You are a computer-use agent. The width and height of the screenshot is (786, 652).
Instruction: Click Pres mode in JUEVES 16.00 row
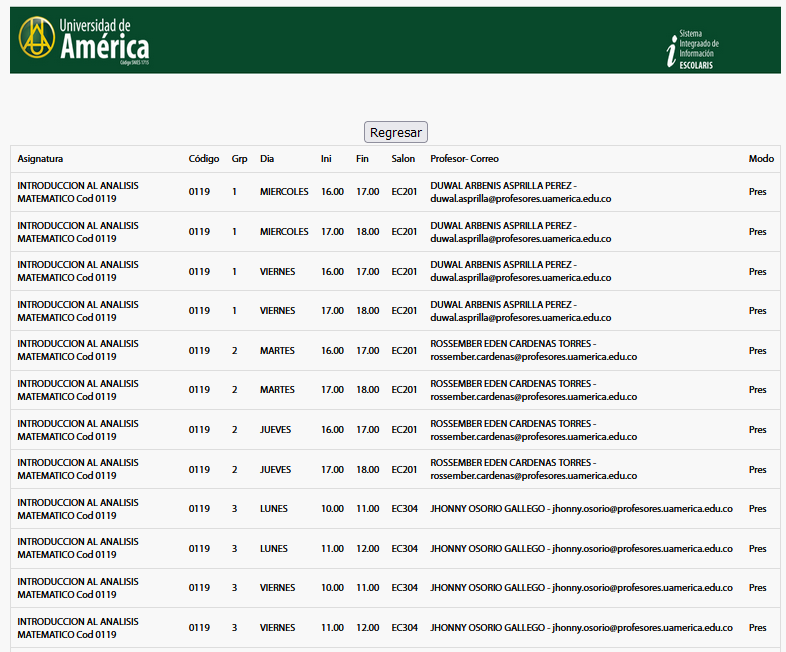[x=757, y=430]
